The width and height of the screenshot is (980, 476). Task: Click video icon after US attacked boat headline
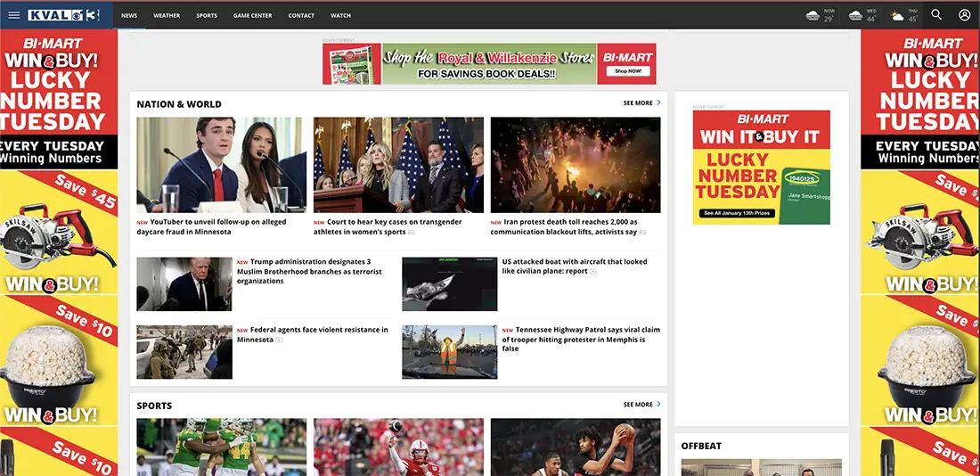(x=593, y=272)
